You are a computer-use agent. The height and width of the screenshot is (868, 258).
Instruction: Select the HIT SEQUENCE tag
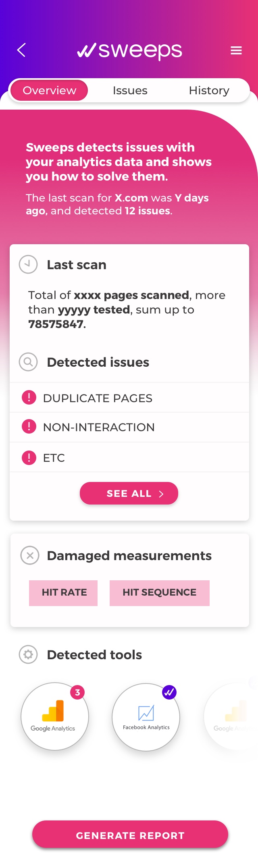[160, 593]
